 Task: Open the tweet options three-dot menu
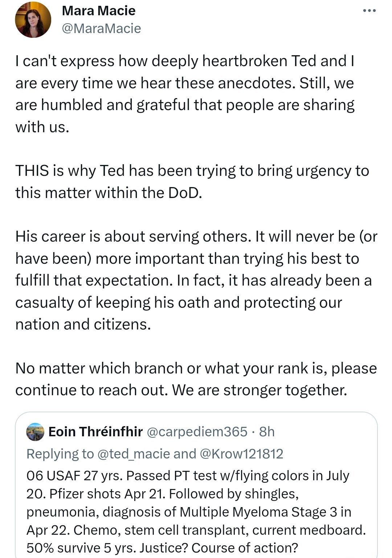pos(369,11)
